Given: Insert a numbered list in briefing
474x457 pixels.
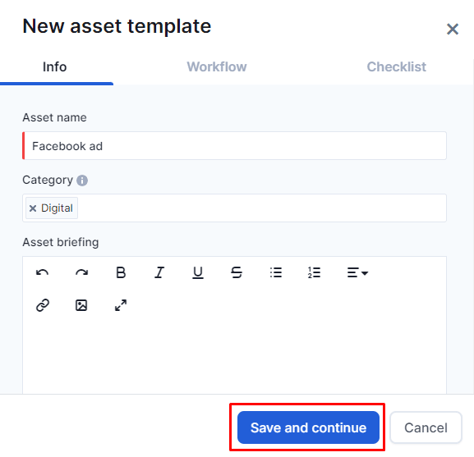Looking at the screenshot, I should [x=314, y=273].
